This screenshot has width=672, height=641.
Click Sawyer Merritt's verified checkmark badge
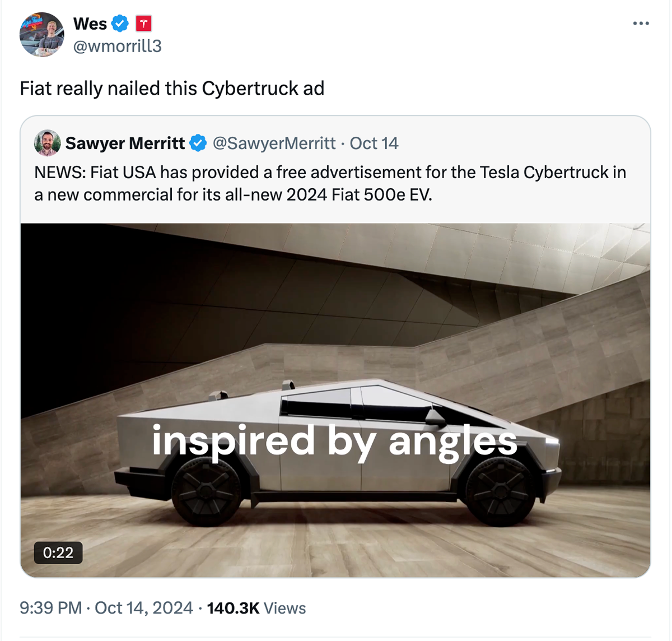[x=198, y=143]
